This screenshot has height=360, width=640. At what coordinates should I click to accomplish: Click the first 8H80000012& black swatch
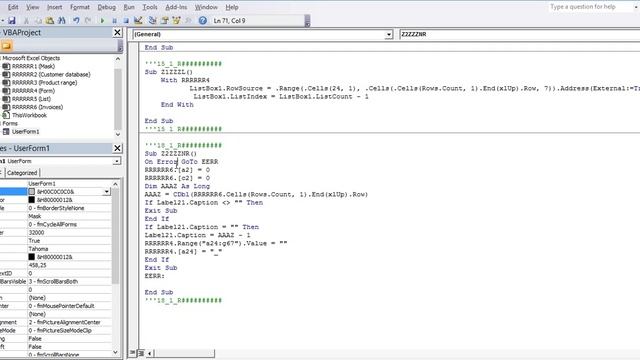(x=31, y=200)
